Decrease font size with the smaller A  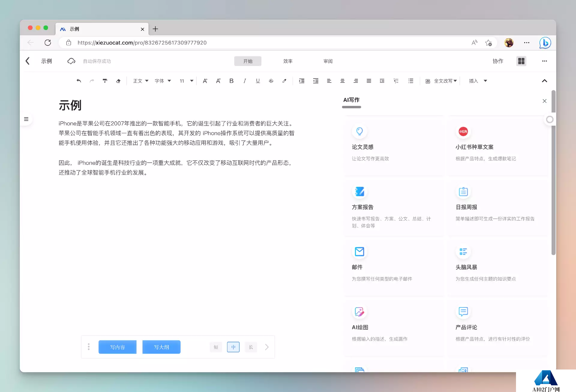[x=218, y=81]
